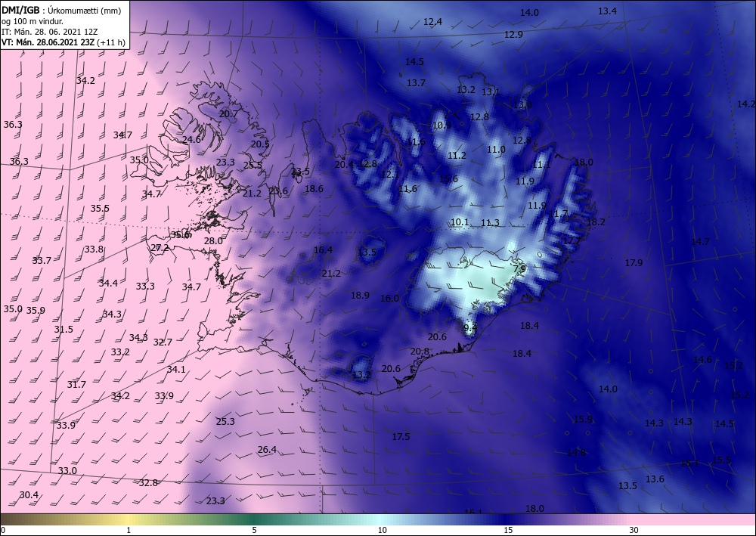The width and height of the screenshot is (756, 536).
Task: Click the map value 7.9 on the glacier
Action: point(519,269)
